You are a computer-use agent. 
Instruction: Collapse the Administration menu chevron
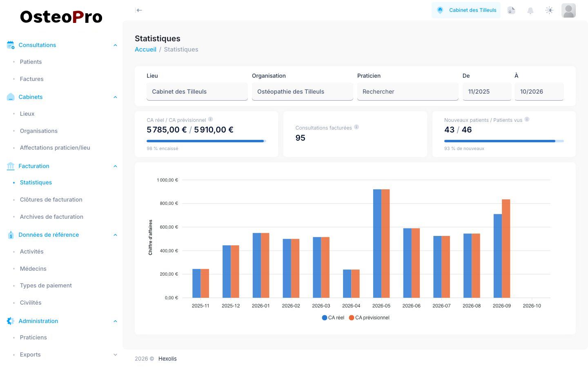click(x=115, y=321)
